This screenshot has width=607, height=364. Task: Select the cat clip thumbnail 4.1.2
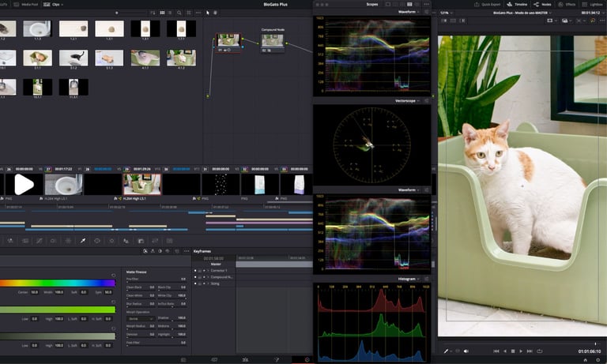[x=181, y=58]
